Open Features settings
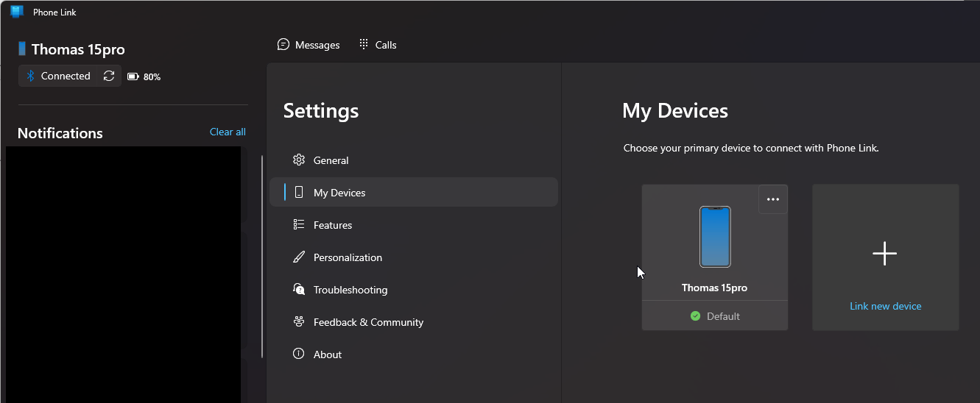Screen dimensions: 980x403 tap(414, 225)
